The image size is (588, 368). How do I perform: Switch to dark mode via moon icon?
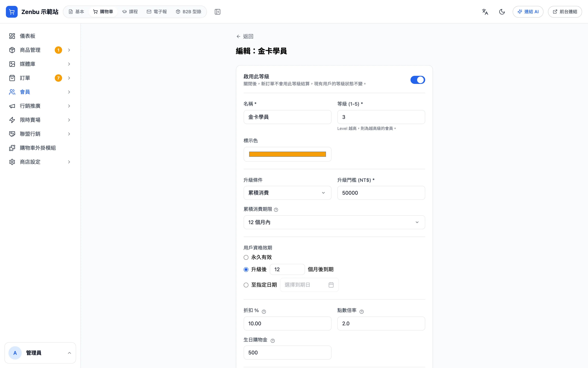pos(502,12)
